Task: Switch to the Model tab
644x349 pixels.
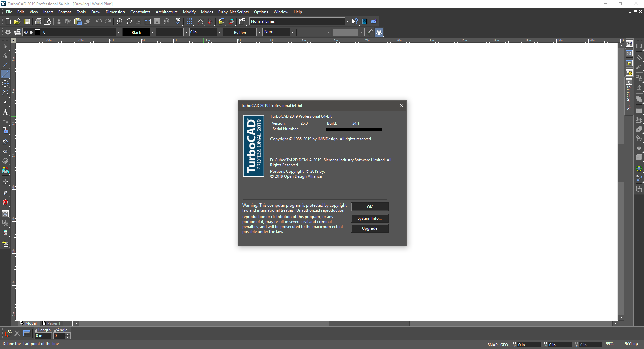Action: pyautogui.click(x=29, y=323)
